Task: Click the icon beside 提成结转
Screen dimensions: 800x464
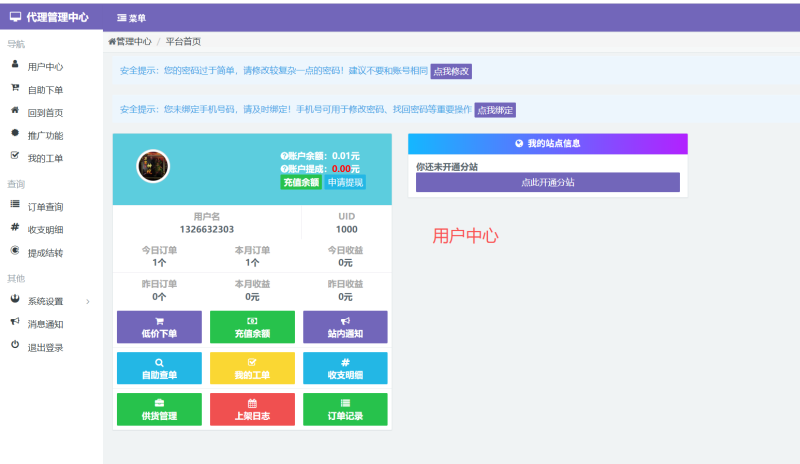Action: (x=15, y=250)
